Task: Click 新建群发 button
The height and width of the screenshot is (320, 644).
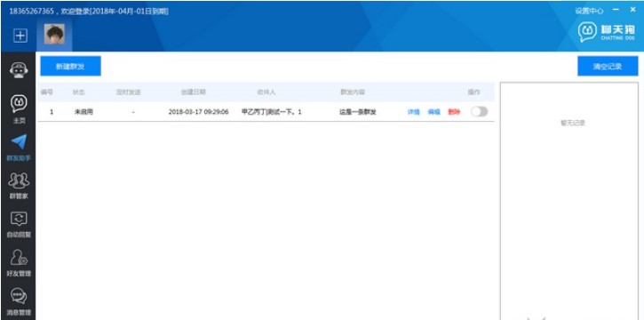Action: 70,66
